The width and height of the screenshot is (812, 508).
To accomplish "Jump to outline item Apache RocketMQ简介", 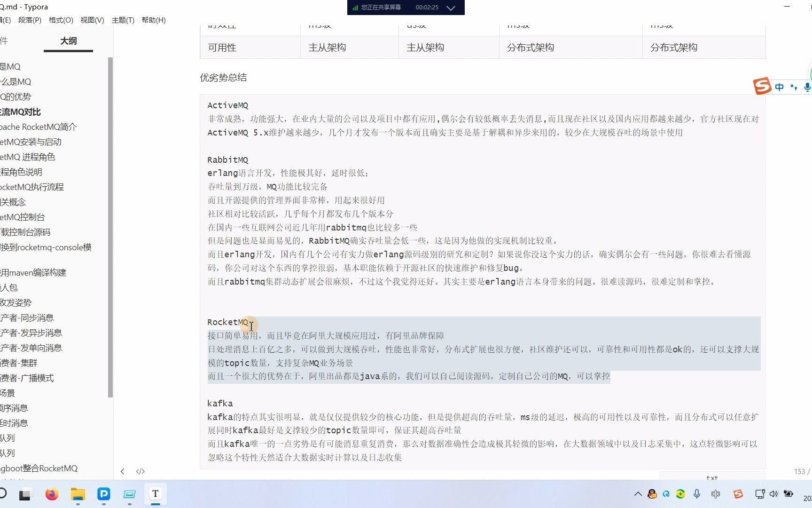I will click(38, 127).
